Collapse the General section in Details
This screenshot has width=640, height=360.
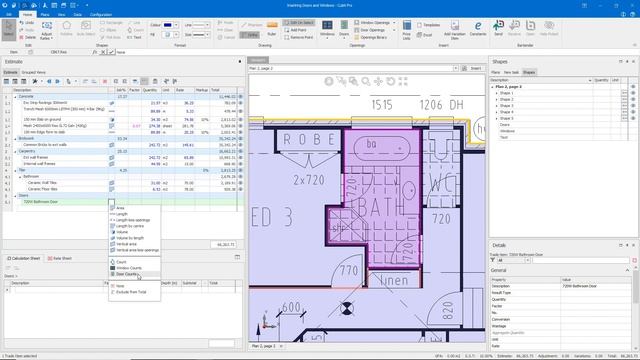(627, 270)
